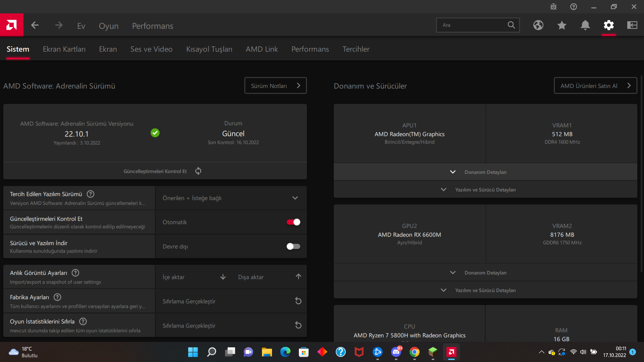Open notifications bell icon
This screenshot has height=362, width=644.
point(585,25)
